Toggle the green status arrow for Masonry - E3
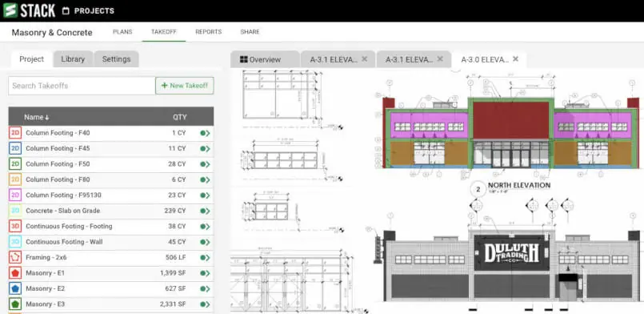The width and height of the screenshot is (644, 314). 205,304
